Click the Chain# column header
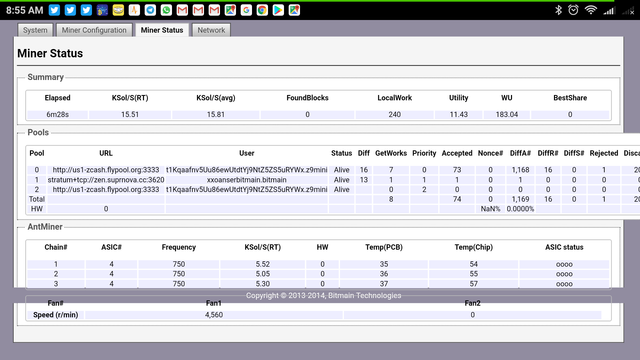640x360 pixels. click(x=56, y=247)
